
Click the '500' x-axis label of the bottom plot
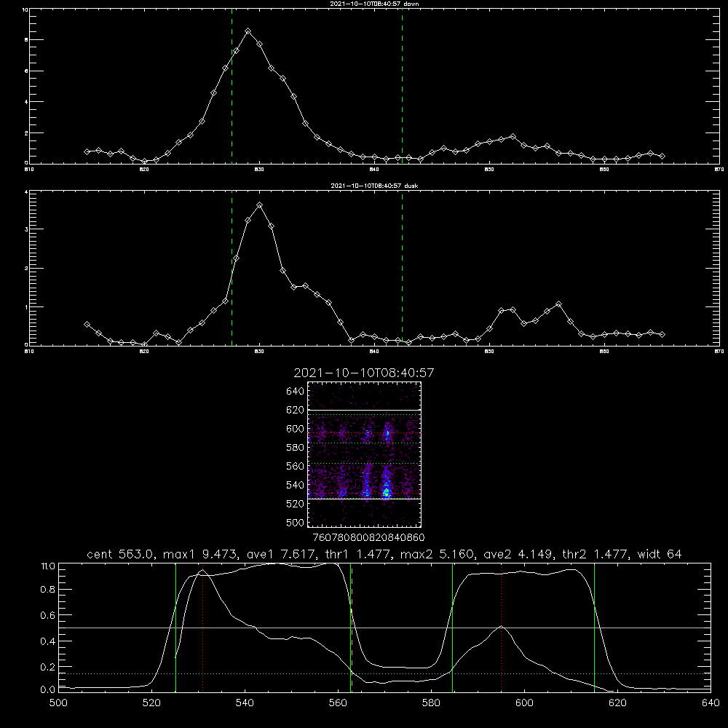tap(58, 703)
